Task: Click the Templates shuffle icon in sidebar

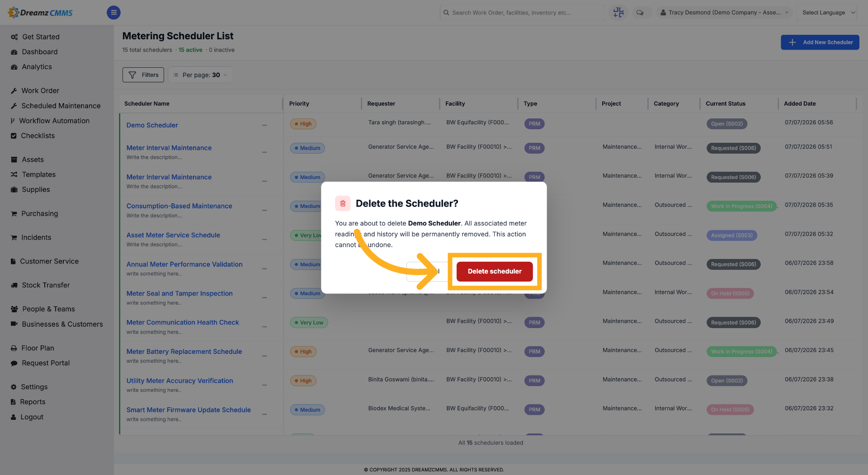Action: coord(14,174)
